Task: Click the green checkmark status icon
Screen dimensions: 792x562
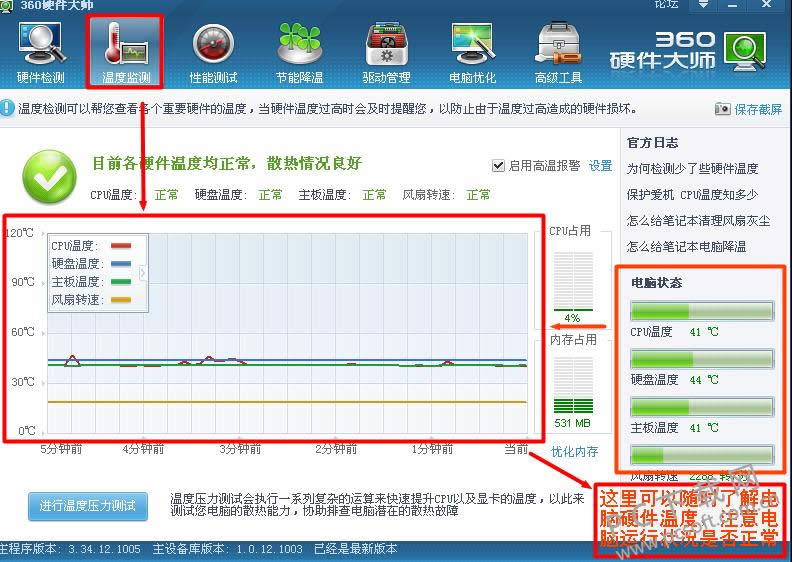Action: [x=50, y=176]
